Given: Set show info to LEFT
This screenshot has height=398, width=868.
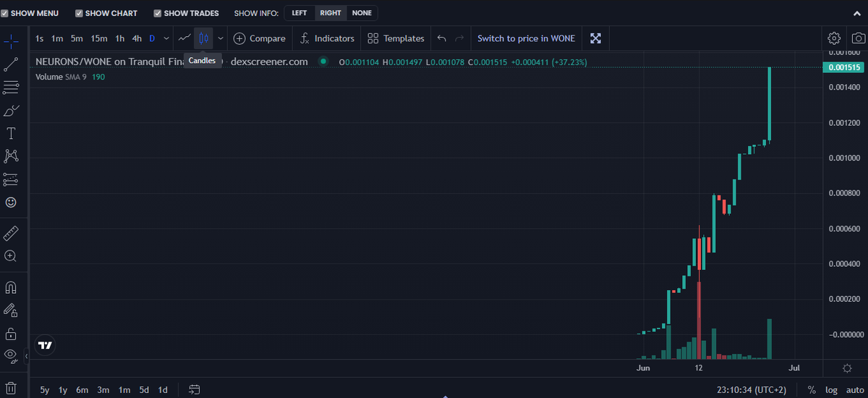Looking at the screenshot, I should [299, 13].
